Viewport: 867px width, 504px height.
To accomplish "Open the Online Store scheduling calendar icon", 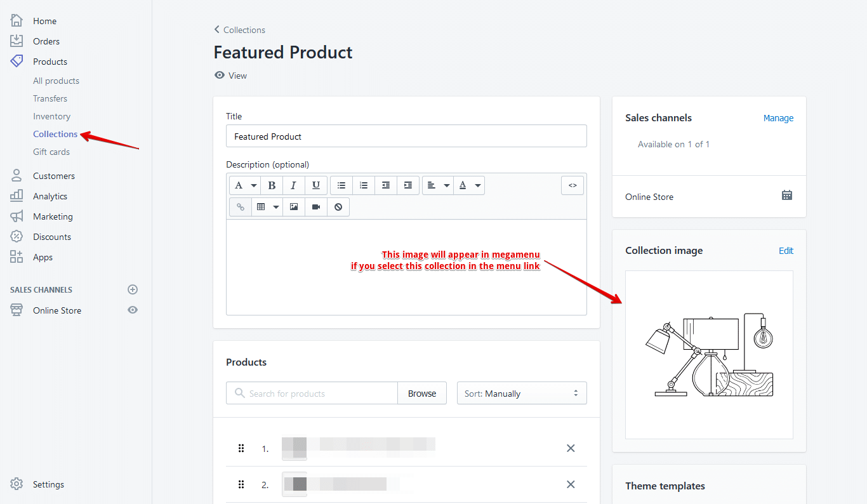I will (786, 196).
